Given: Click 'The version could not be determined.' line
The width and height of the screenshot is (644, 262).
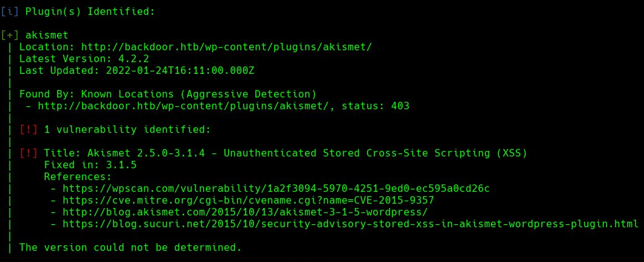Looking at the screenshot, I should click(x=130, y=247).
